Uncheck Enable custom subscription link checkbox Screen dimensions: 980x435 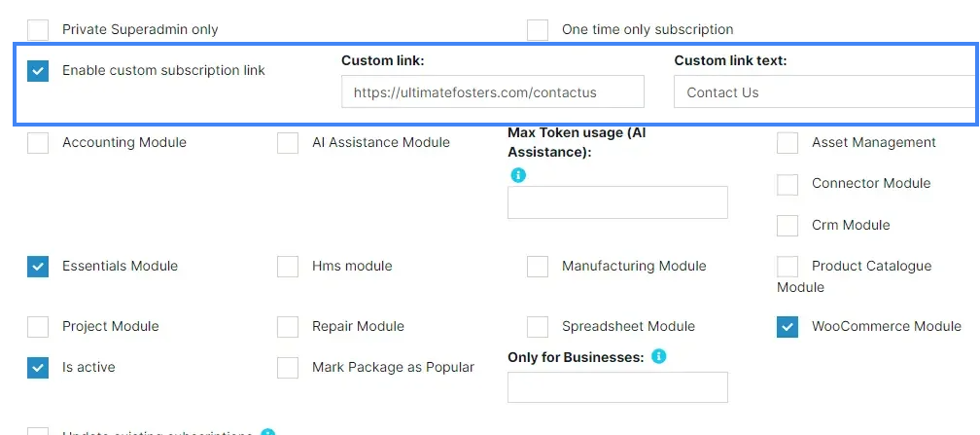coord(38,71)
